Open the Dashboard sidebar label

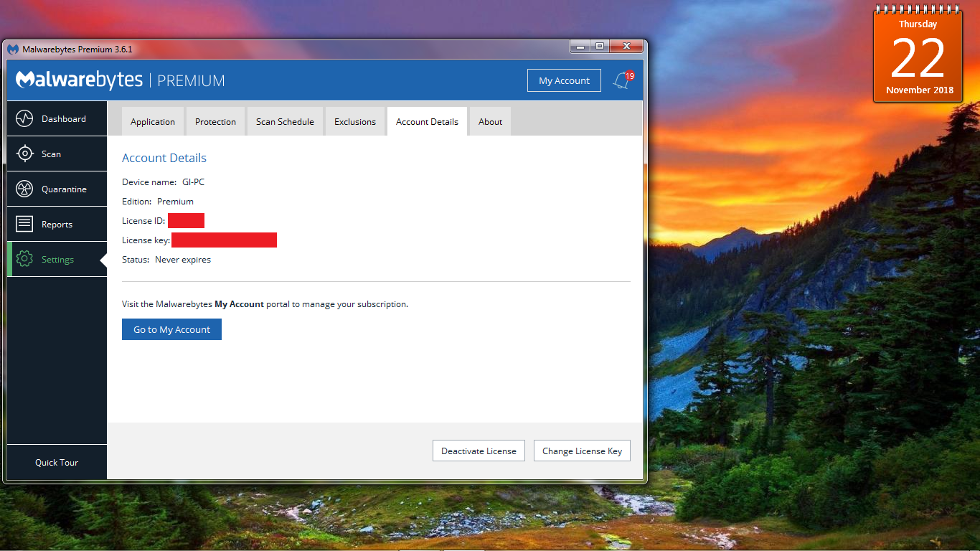[x=64, y=119]
